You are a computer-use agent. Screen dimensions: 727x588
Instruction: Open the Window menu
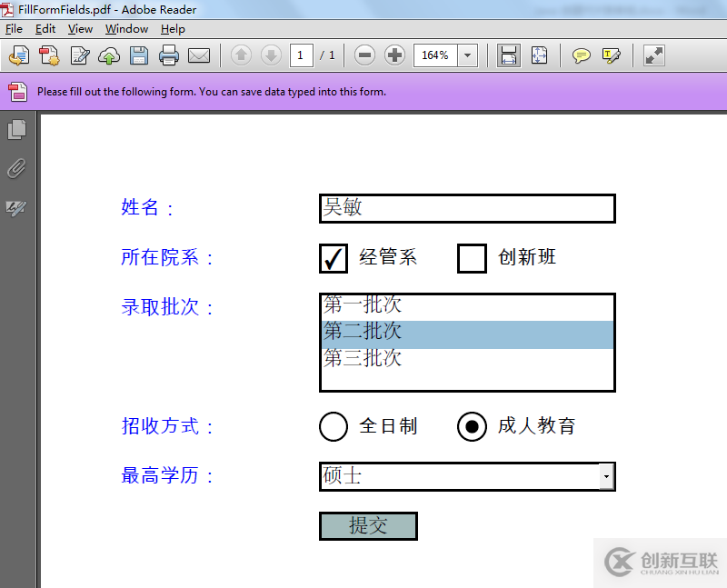coord(126,29)
